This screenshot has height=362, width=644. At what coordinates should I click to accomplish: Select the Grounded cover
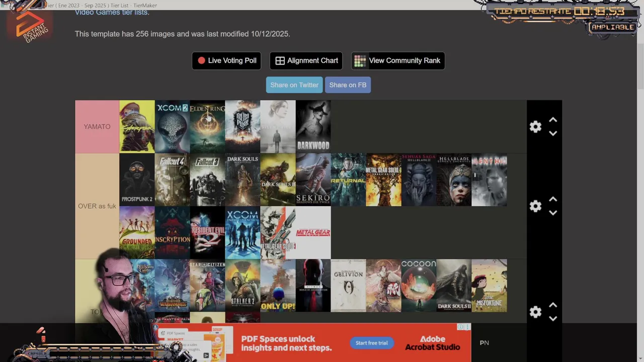137,232
